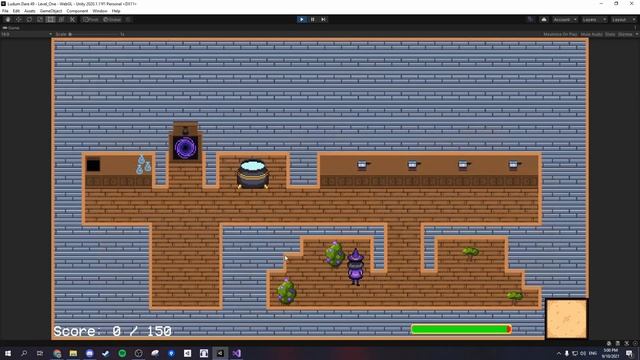Click the water droplets on the counter
The image size is (640, 360).
pos(143,164)
